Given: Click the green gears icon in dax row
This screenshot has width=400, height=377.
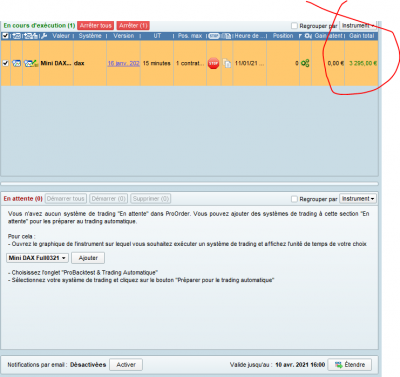Looking at the screenshot, I should [x=305, y=63].
